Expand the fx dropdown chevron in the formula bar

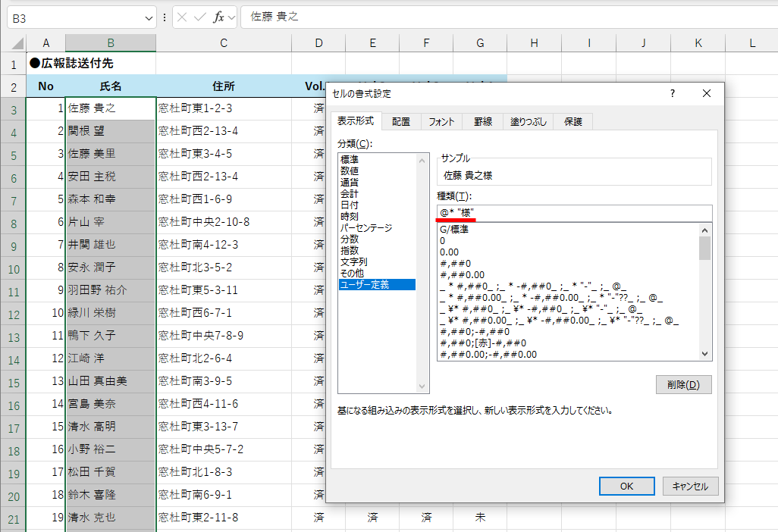click(x=231, y=17)
